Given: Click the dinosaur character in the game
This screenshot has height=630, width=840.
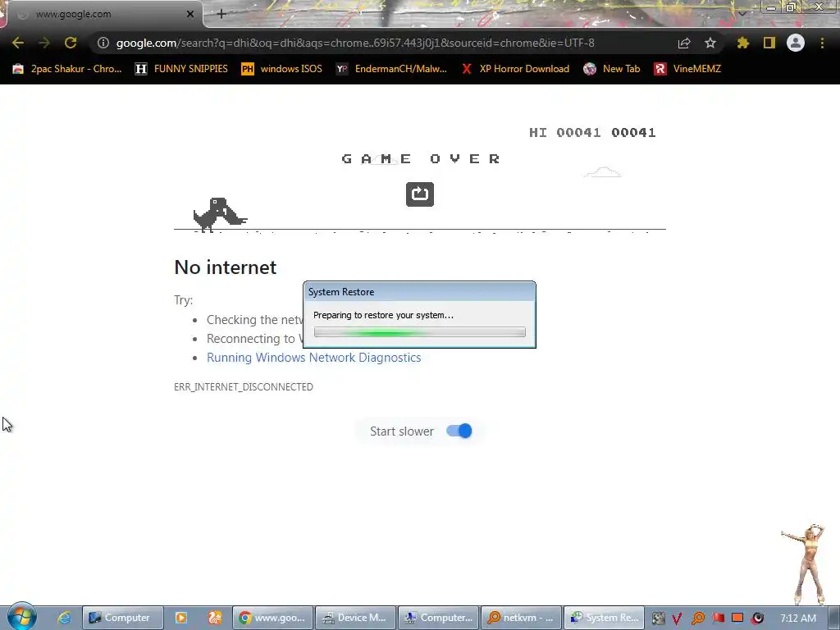Looking at the screenshot, I should [x=220, y=214].
